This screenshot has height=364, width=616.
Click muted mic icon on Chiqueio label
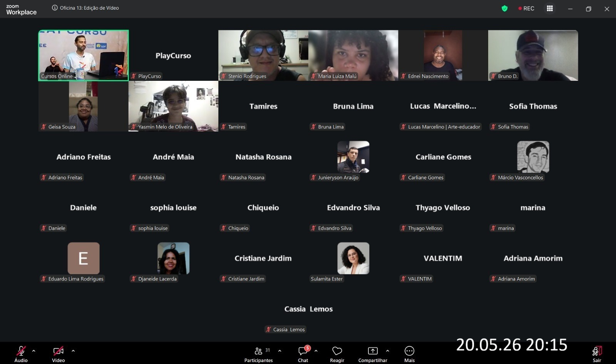[224, 228]
